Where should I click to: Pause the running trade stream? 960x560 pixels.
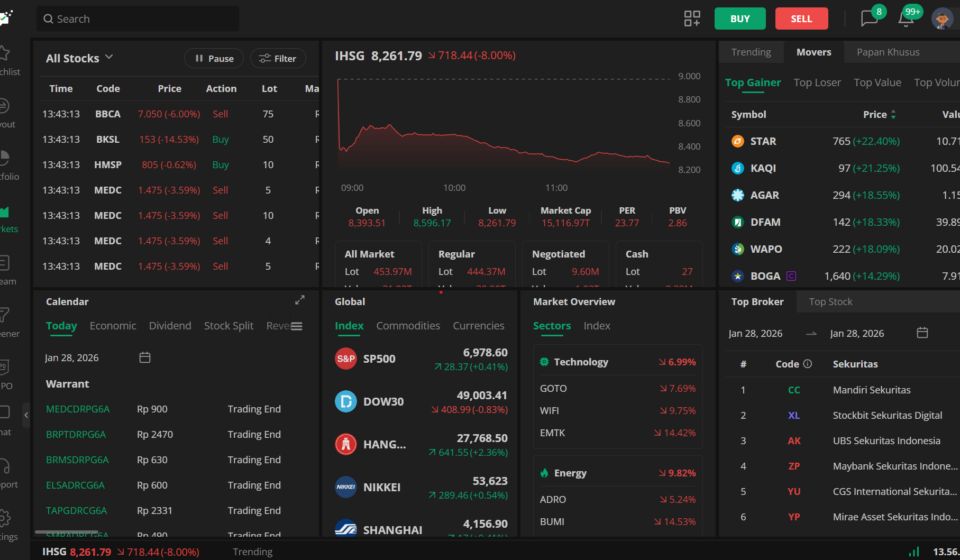(214, 59)
